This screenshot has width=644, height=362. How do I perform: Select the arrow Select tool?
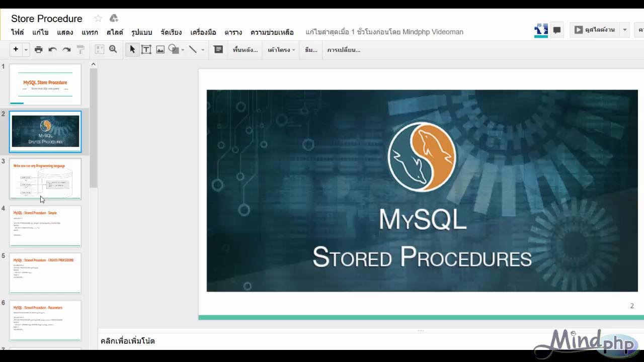point(132,49)
